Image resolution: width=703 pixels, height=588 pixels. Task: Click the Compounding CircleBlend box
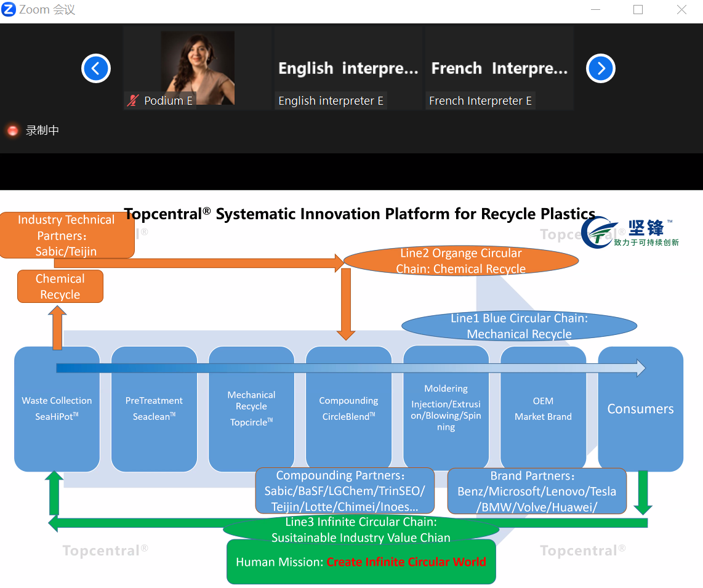tap(349, 409)
